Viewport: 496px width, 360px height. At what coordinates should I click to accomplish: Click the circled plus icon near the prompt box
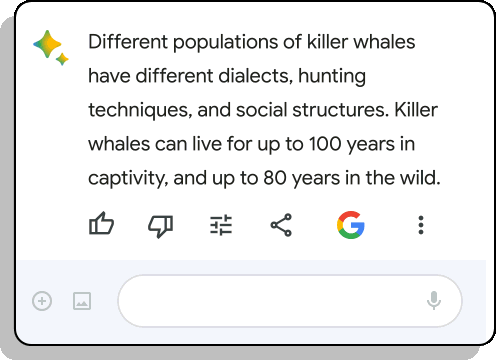pos(42,301)
